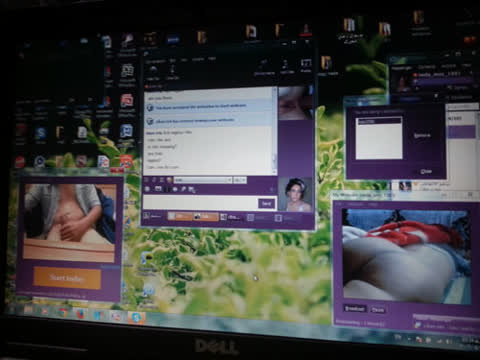Click the Remove button in purple dialog
480x360 pixels.
(422, 135)
